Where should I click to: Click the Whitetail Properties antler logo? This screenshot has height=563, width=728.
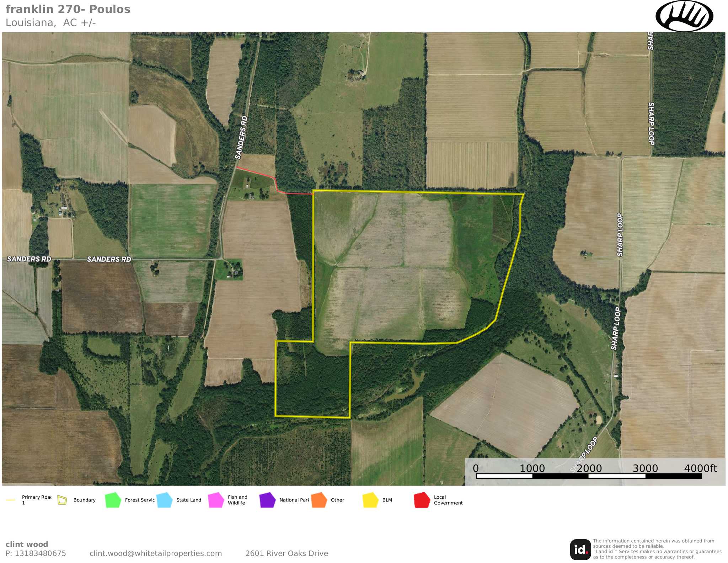(684, 16)
